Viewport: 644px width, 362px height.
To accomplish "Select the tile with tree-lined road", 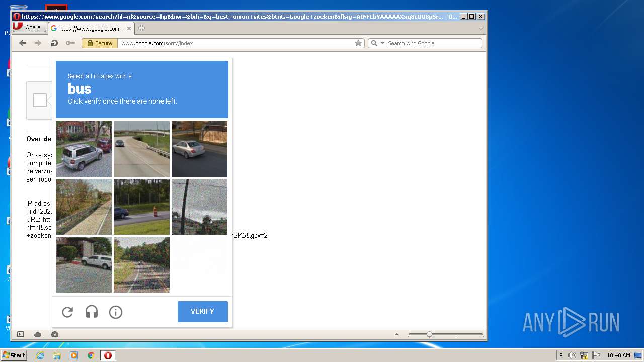I will [x=141, y=264].
